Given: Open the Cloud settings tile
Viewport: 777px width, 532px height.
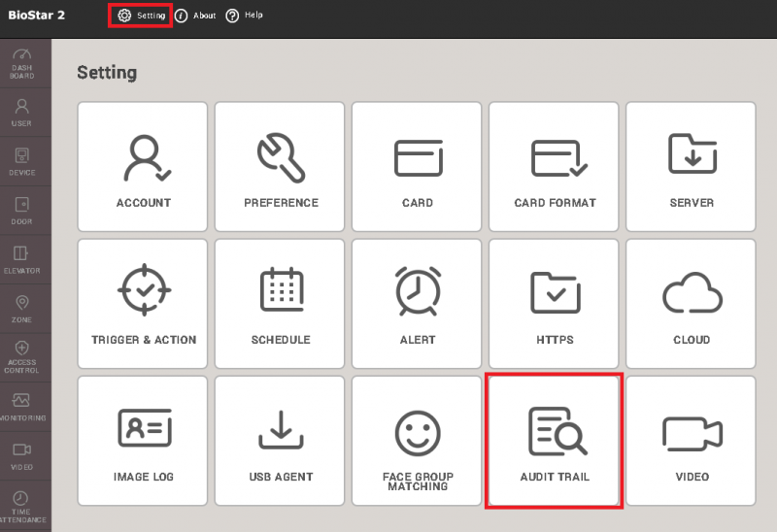Looking at the screenshot, I should [692, 304].
